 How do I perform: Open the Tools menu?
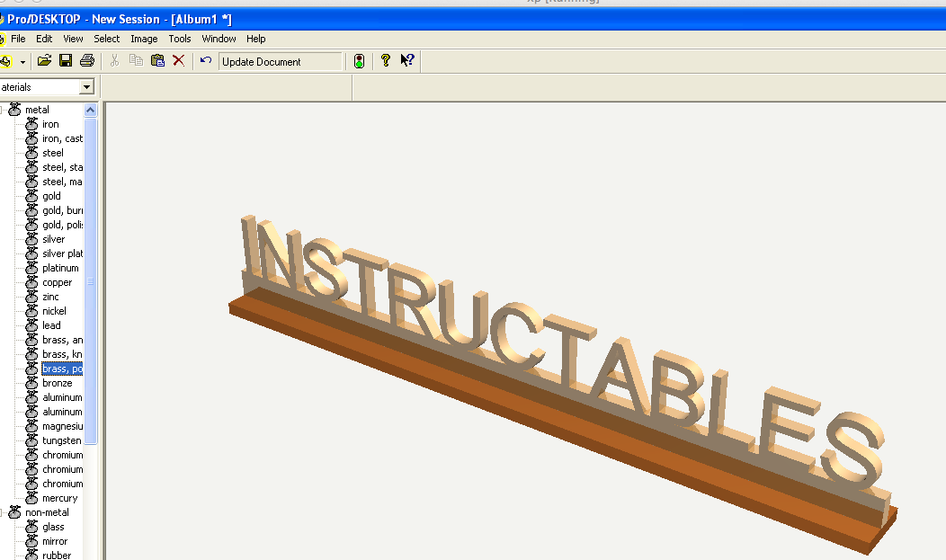180,39
